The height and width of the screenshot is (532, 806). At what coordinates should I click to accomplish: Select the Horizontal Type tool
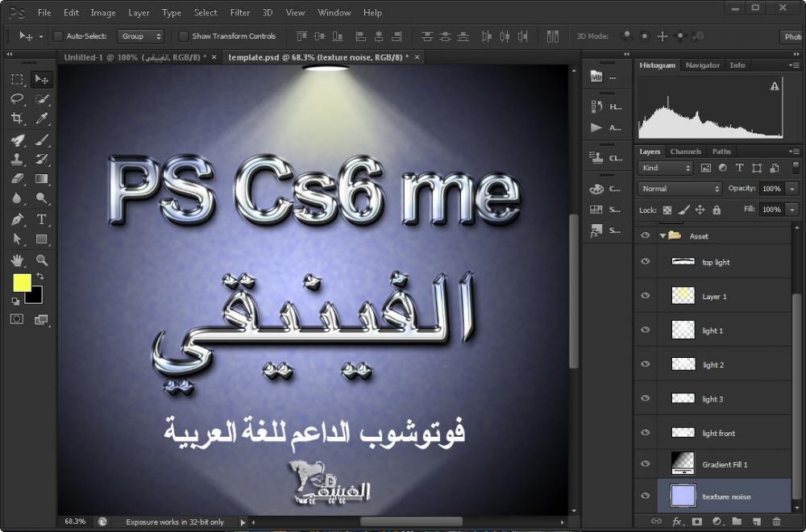pyautogui.click(x=42, y=219)
